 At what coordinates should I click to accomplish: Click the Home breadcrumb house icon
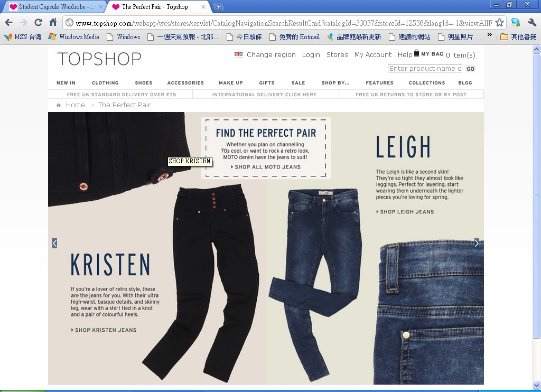[x=59, y=105]
